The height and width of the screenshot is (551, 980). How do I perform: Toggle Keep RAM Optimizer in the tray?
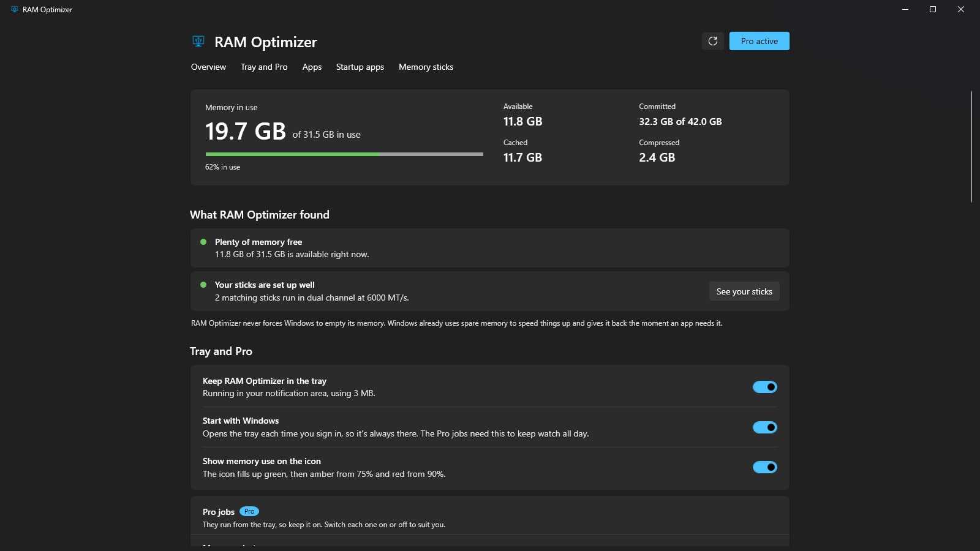764,387
